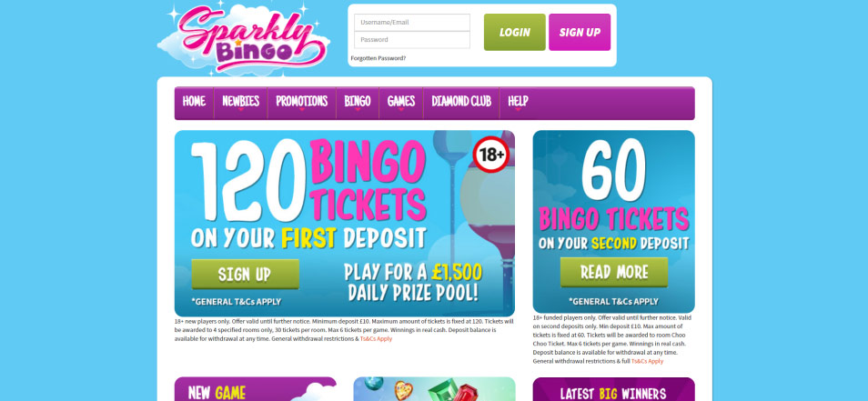This screenshot has height=401, width=868.
Task: Click the 18+ age restriction badge
Action: (491, 155)
